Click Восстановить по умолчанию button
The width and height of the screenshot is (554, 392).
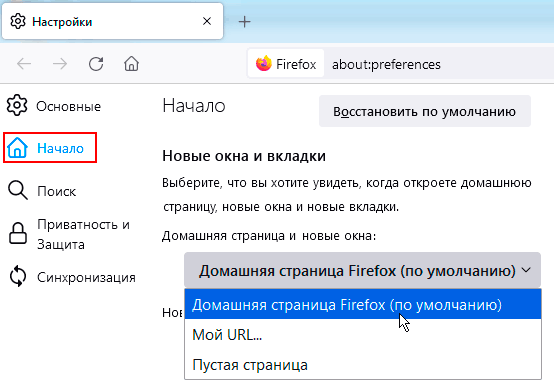click(x=425, y=111)
